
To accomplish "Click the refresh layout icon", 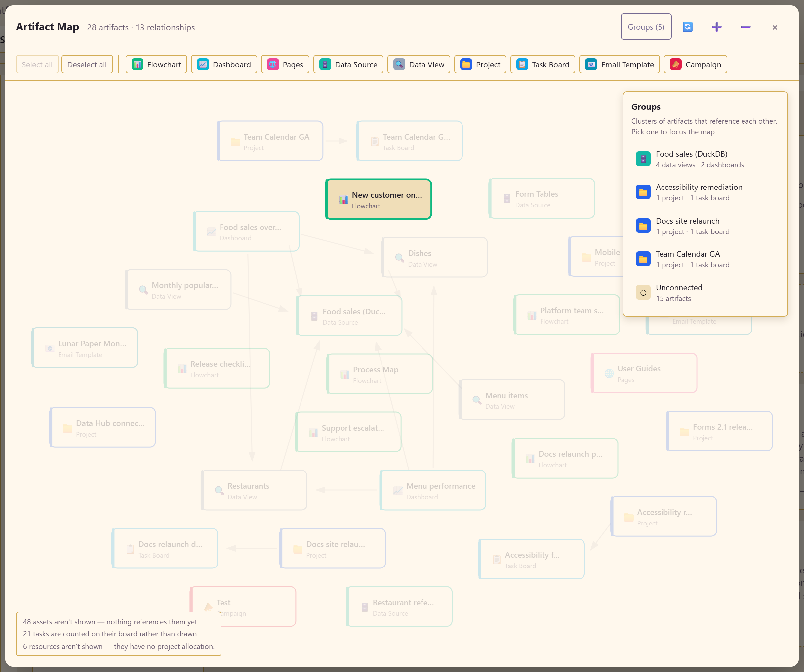I will pos(687,27).
